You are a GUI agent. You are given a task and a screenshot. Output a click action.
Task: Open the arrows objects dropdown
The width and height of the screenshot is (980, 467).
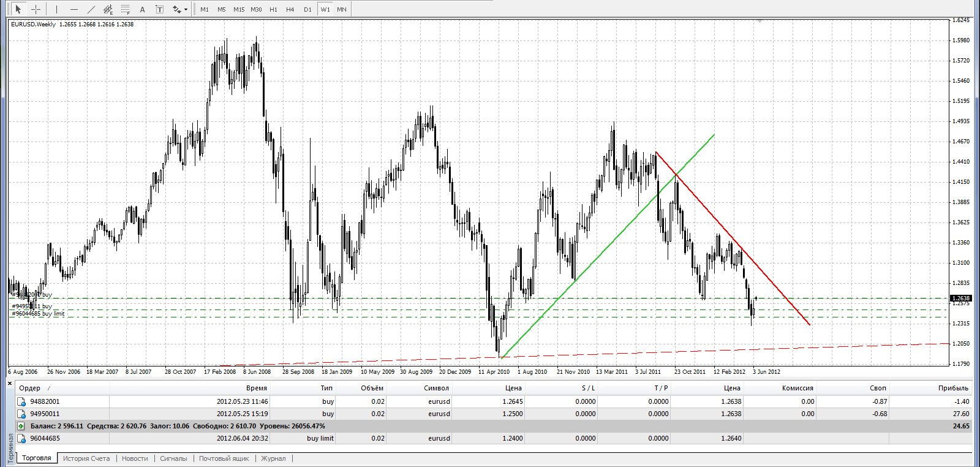[x=180, y=9]
